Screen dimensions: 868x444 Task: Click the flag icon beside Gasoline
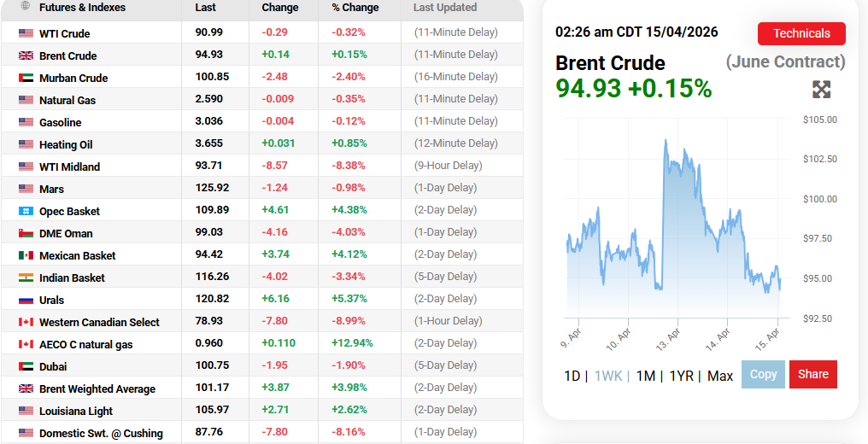[26, 122]
